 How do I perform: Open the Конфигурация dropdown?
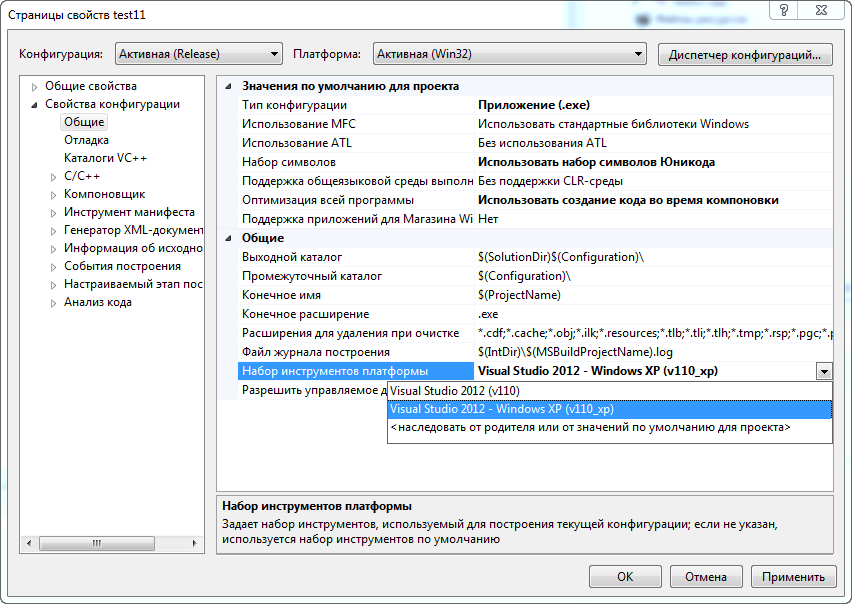coord(272,52)
